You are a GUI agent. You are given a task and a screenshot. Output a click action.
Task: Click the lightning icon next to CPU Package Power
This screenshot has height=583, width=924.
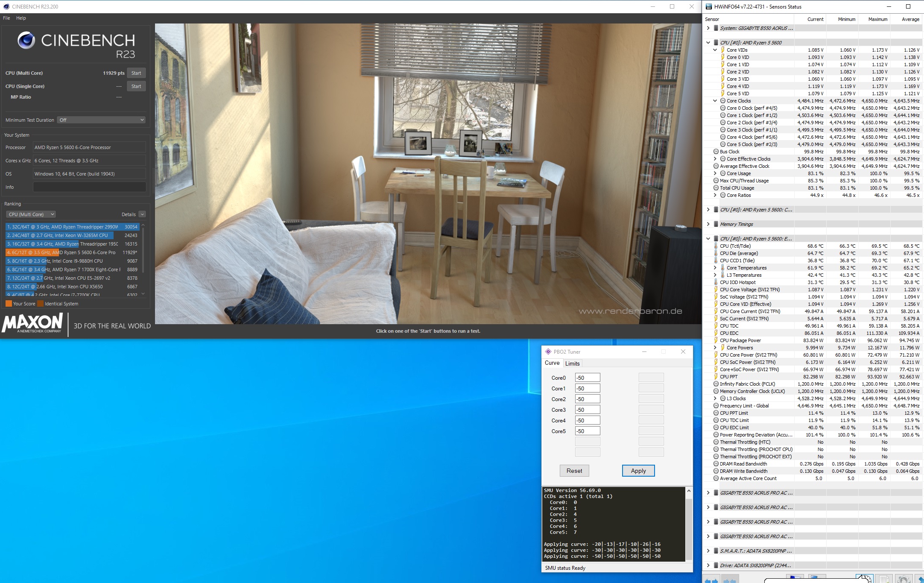716,340
